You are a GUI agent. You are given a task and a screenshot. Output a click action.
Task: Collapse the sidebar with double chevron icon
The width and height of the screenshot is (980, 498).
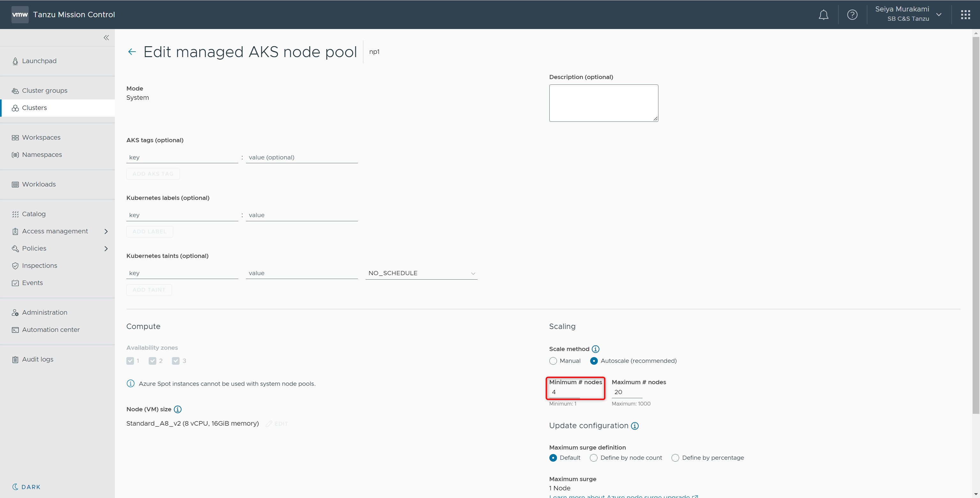click(106, 38)
